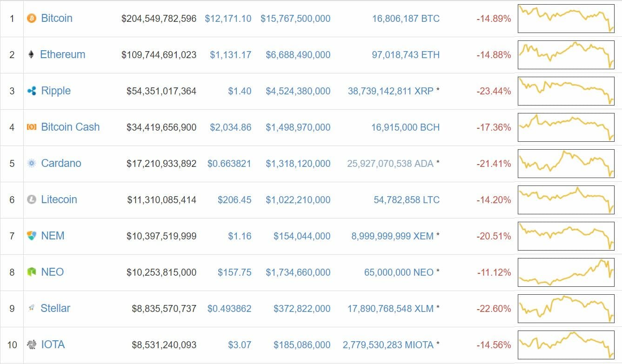Viewport: 622px width, 364px height.
Task: Click the Ethereum diamond logo icon
Action: (32, 55)
